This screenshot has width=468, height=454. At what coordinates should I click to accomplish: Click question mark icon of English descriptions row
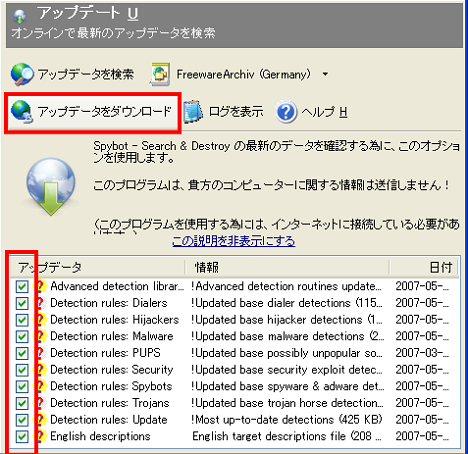(40, 436)
